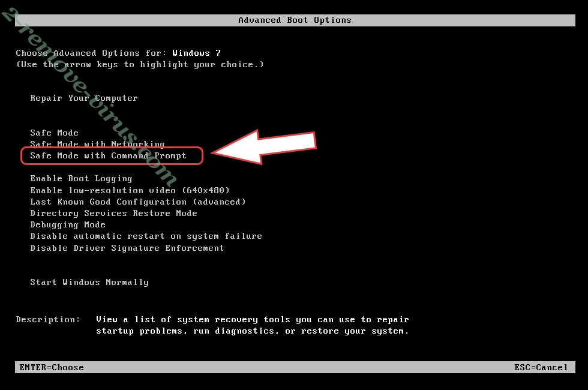Click the ENTER=Choose hint in bottom bar

tap(52, 367)
